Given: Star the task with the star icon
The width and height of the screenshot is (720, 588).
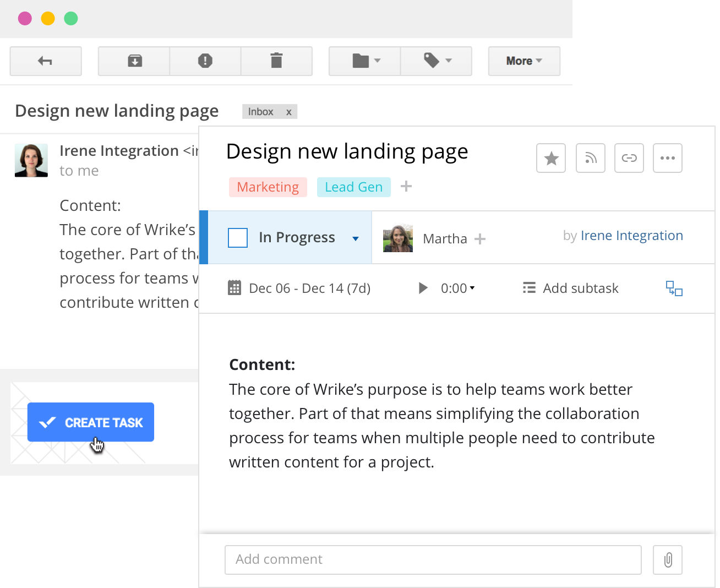Looking at the screenshot, I should tap(551, 158).
